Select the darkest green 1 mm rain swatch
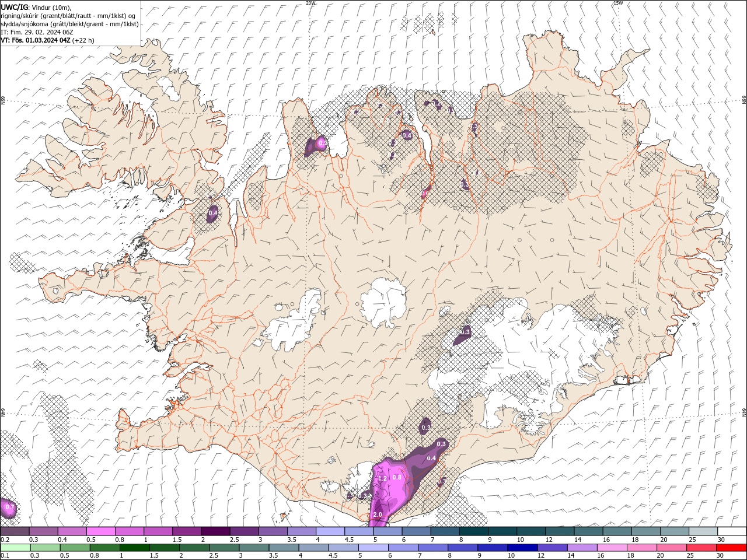This screenshot has height=560, width=747. tap(134, 548)
